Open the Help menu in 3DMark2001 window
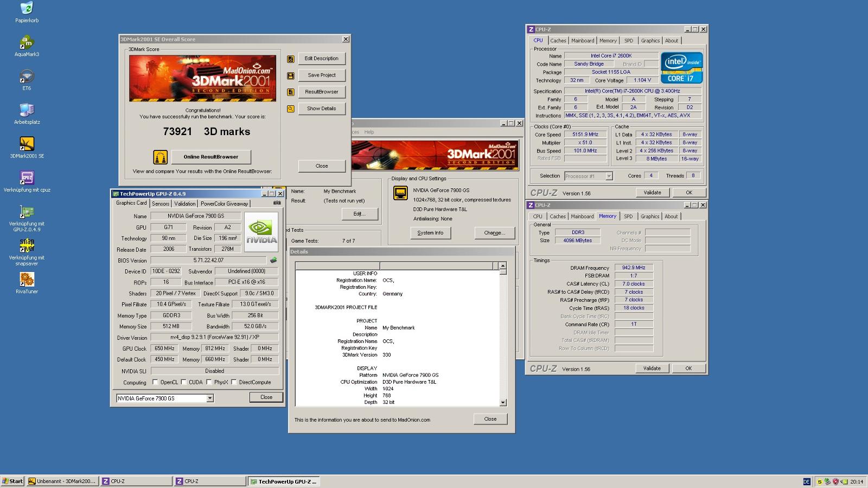 [369, 132]
